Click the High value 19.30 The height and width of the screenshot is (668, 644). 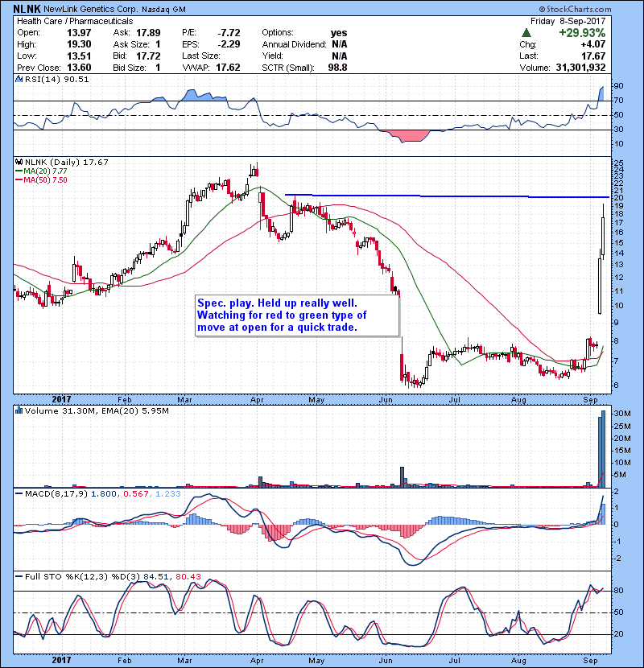pyautogui.click(x=79, y=44)
